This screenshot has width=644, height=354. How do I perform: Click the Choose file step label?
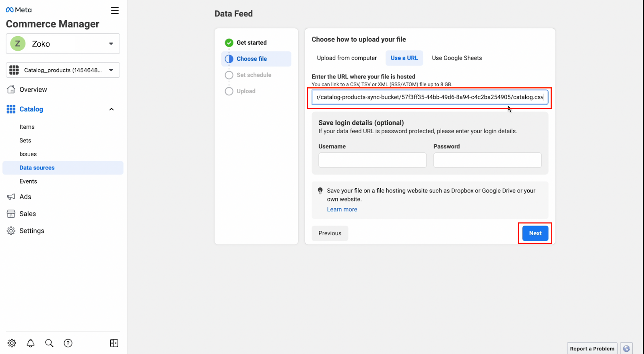point(252,59)
